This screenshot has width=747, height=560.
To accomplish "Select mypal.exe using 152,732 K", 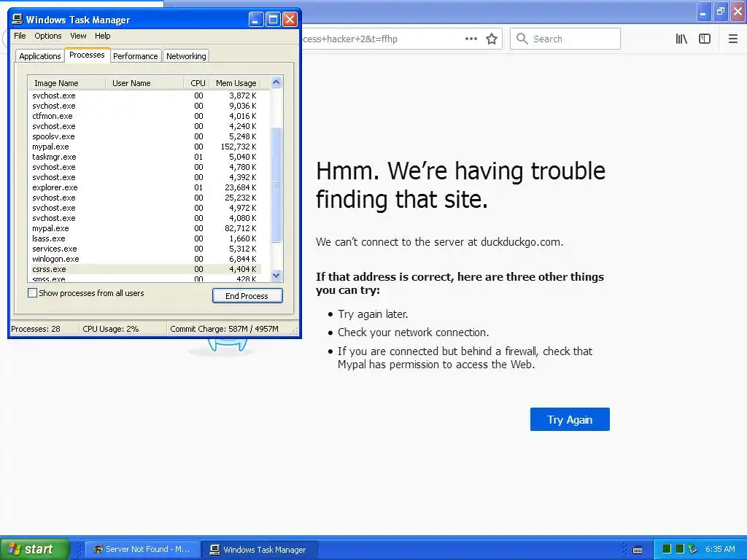I will [145, 147].
